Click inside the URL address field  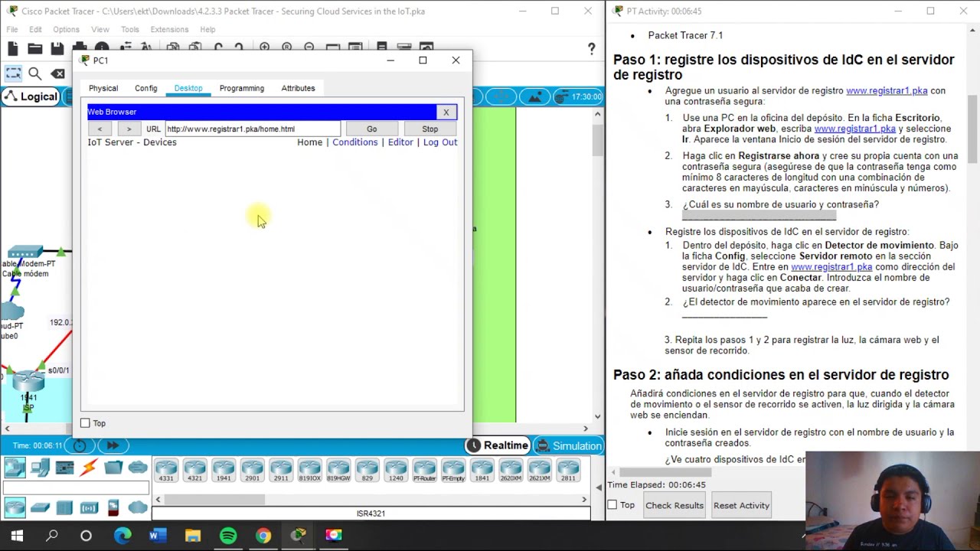pyautogui.click(x=252, y=129)
